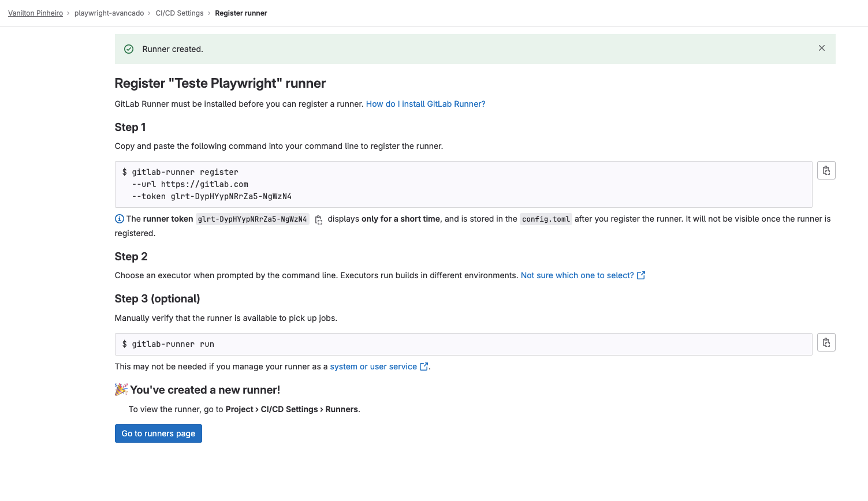This screenshot has width=868, height=501.
Task: Open Not sure which one to select link
Action: point(578,275)
